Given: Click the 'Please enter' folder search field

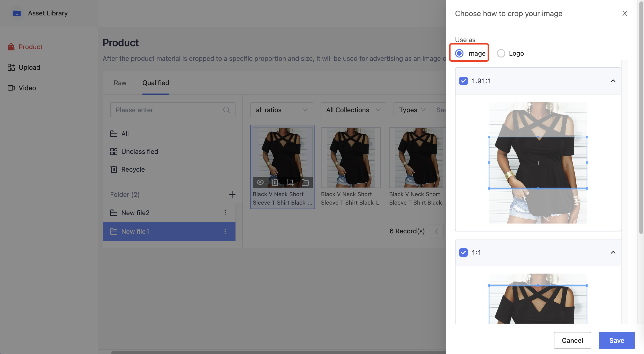Looking at the screenshot, I should click(173, 110).
